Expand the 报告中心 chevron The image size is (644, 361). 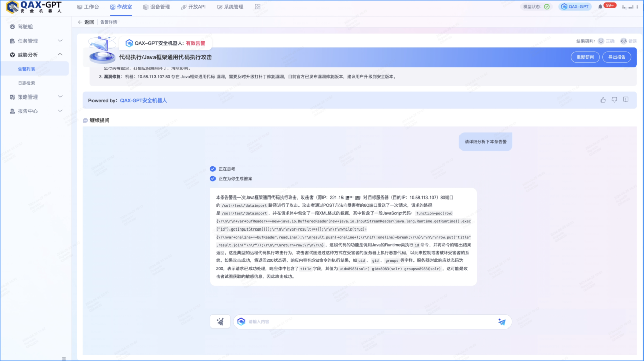(60, 111)
